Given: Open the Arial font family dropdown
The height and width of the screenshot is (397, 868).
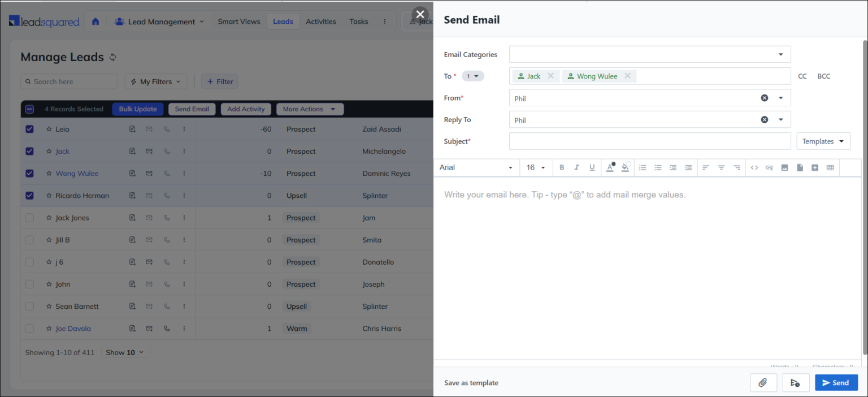Looking at the screenshot, I should (476, 167).
